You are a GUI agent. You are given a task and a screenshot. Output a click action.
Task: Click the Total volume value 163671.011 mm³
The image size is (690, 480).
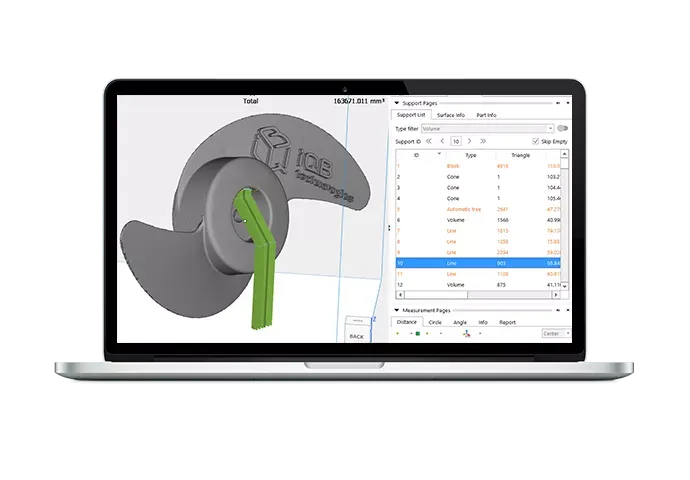[359, 101]
